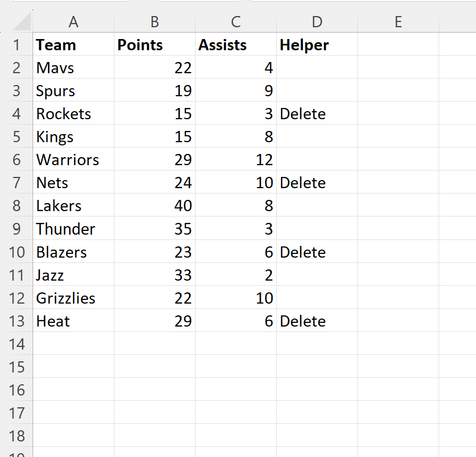Select the column C header
Image resolution: width=476 pixels, height=457 pixels.
236,22
